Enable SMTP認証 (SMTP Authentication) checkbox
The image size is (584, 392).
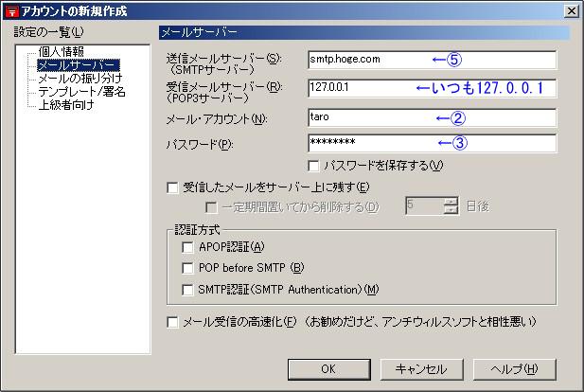(x=187, y=290)
